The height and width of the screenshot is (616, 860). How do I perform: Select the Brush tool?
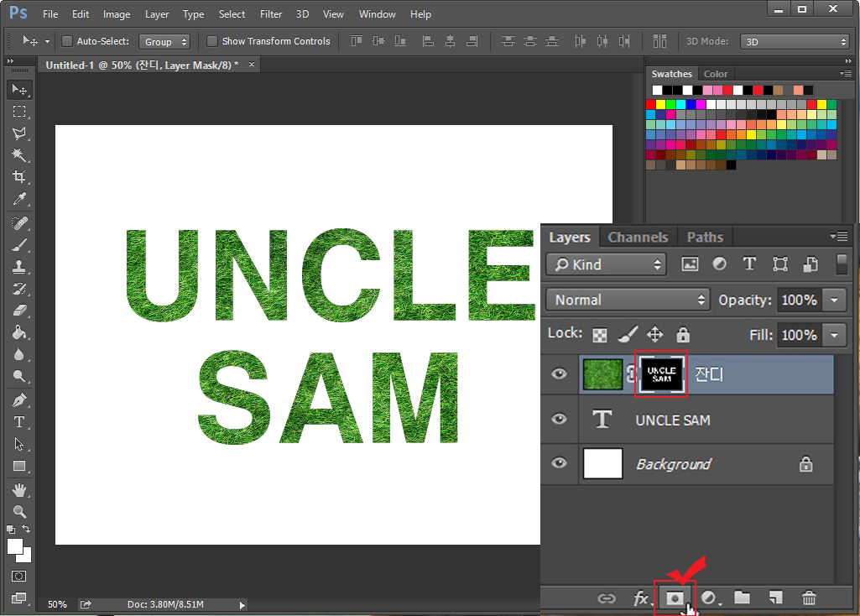(19, 245)
